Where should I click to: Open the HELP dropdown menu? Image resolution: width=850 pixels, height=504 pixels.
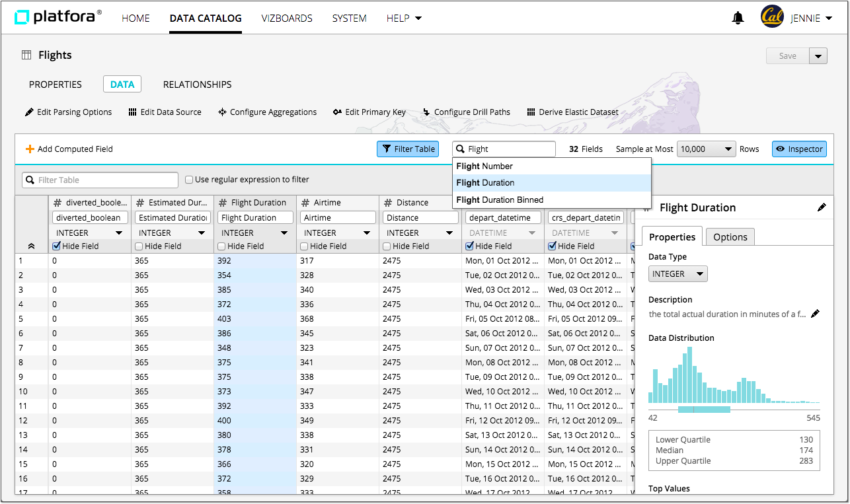(404, 18)
